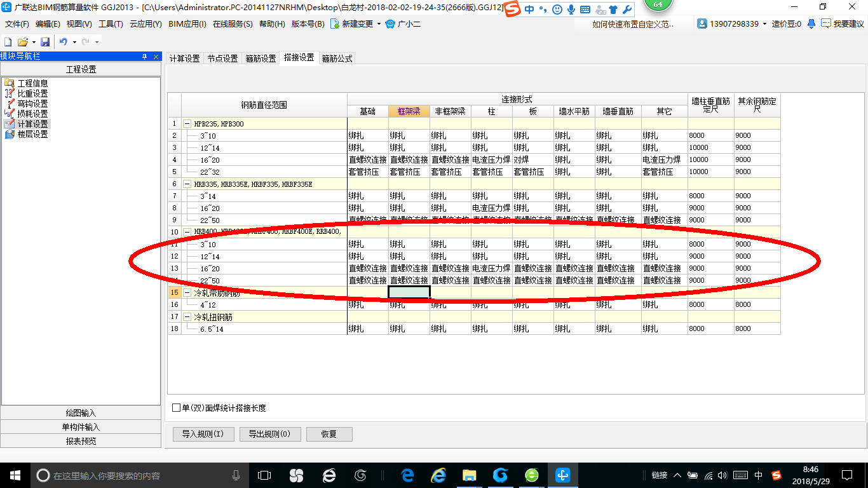The height and width of the screenshot is (488, 868).
Task: Switch to the 箍筋设置 tab
Action: point(261,58)
